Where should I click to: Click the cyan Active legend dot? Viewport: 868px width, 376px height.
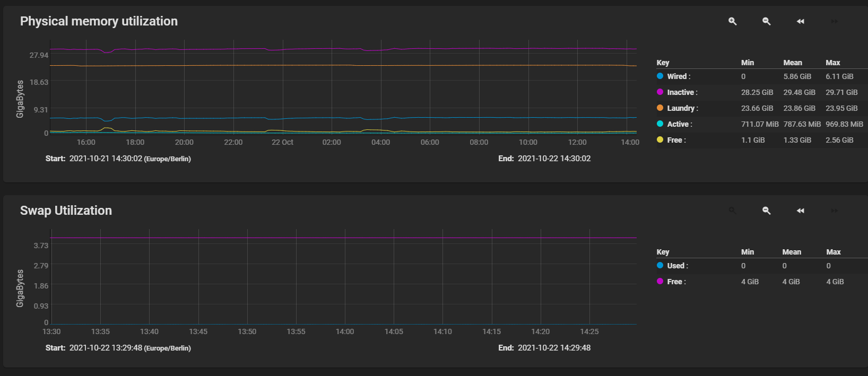660,124
